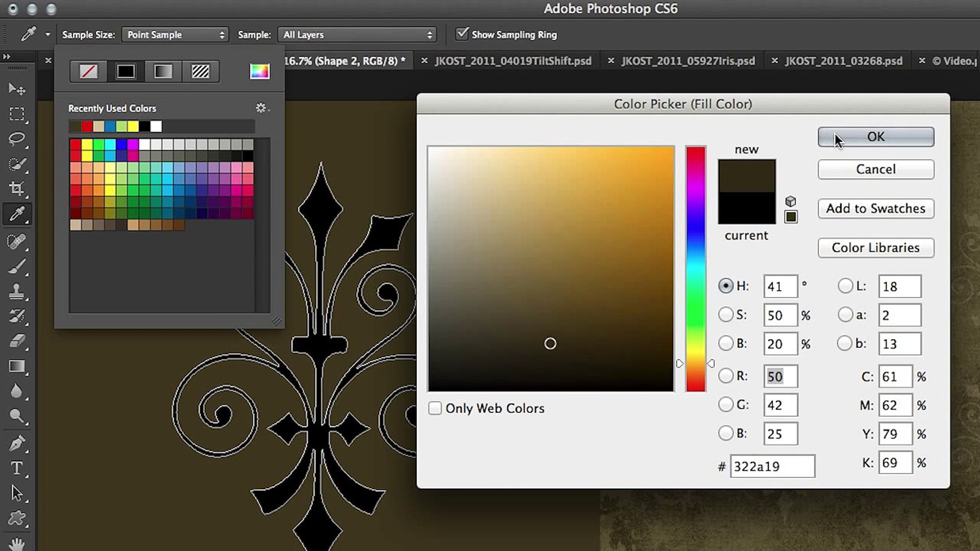Enable the Only Web Colors checkbox

click(x=435, y=408)
